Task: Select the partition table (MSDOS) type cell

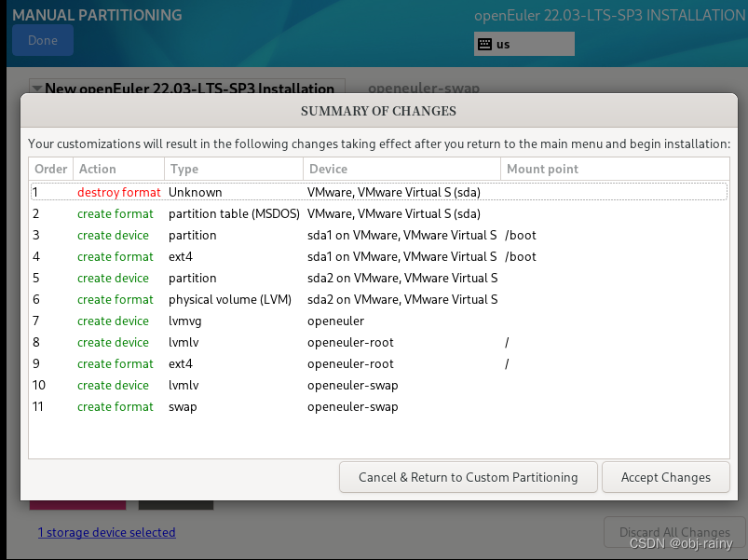Action: pos(234,213)
